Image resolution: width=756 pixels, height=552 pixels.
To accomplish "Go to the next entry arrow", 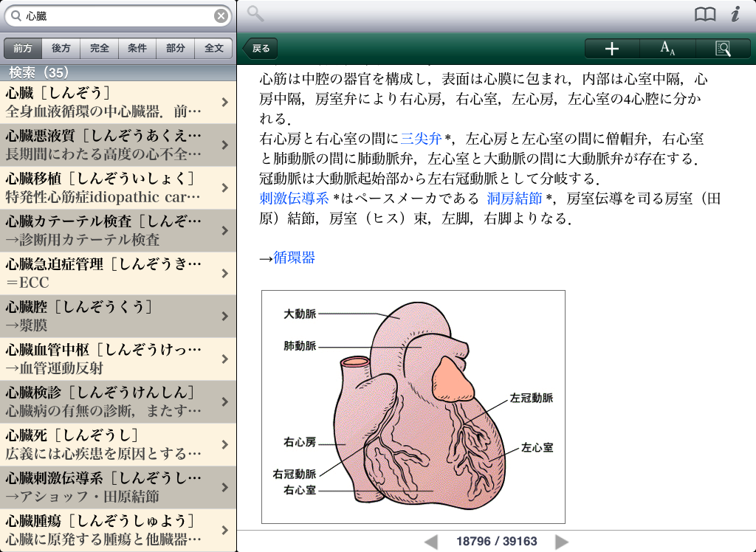I will [x=562, y=542].
